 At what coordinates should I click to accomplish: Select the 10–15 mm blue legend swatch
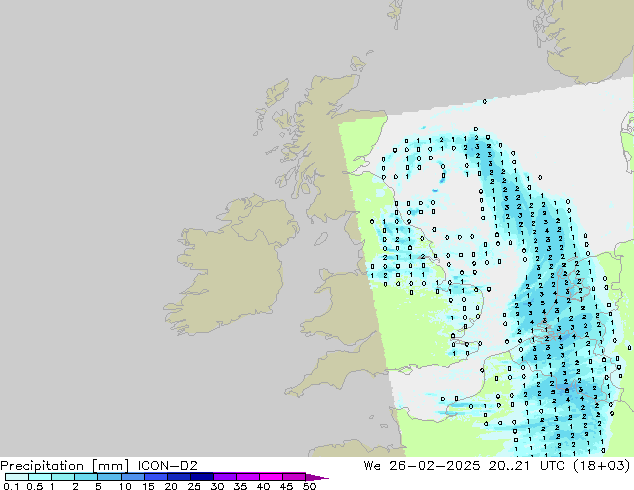point(133,477)
